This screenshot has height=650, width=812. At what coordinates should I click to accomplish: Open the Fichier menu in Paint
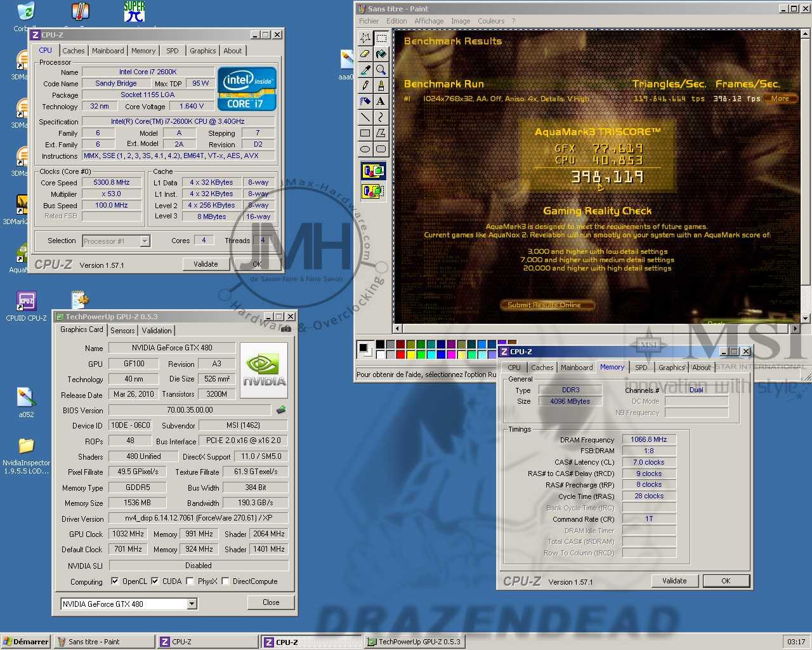coord(369,21)
